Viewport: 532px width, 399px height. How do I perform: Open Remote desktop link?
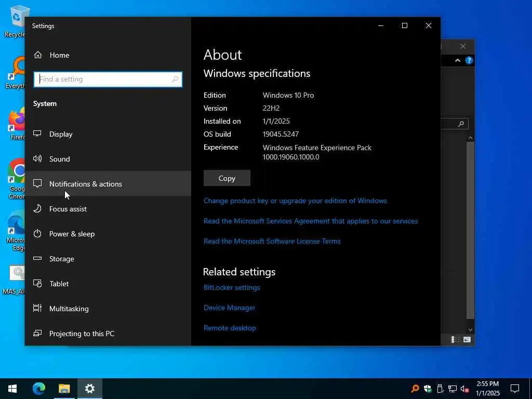coord(230,328)
